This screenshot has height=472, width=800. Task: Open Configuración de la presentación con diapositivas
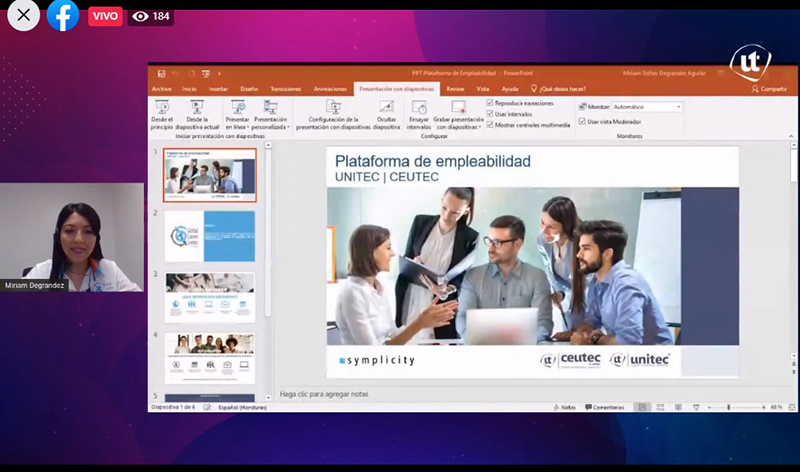[x=334, y=108]
